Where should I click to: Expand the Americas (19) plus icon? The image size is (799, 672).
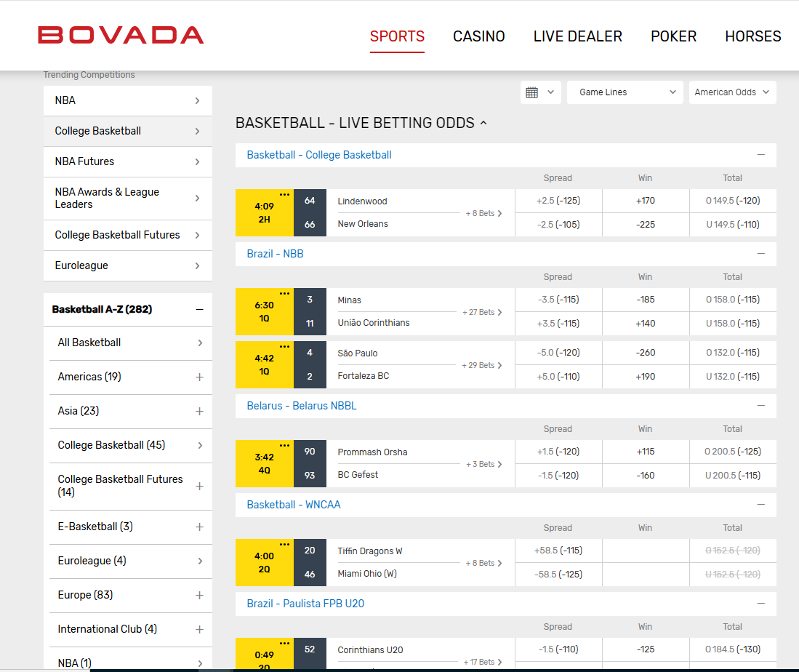199,377
